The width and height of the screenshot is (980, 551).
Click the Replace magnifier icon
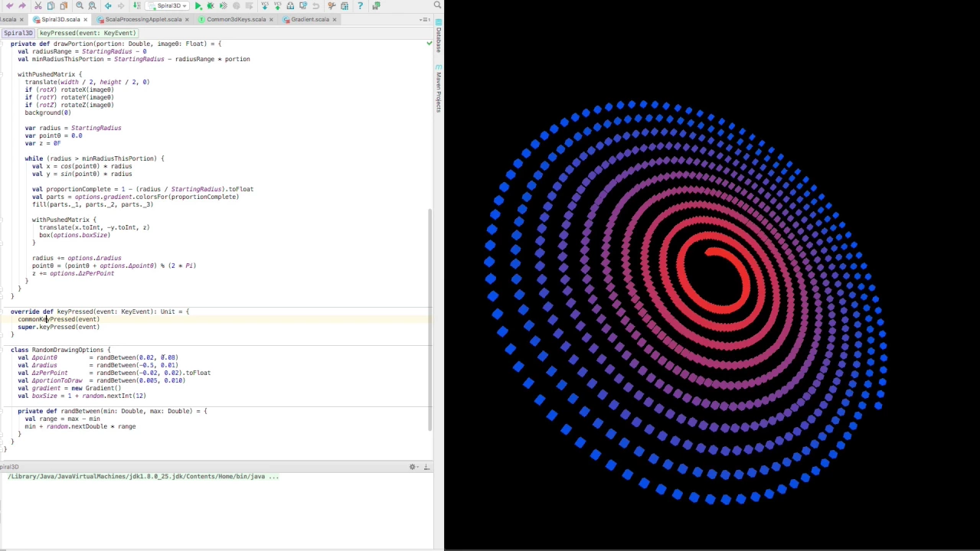point(92,5)
